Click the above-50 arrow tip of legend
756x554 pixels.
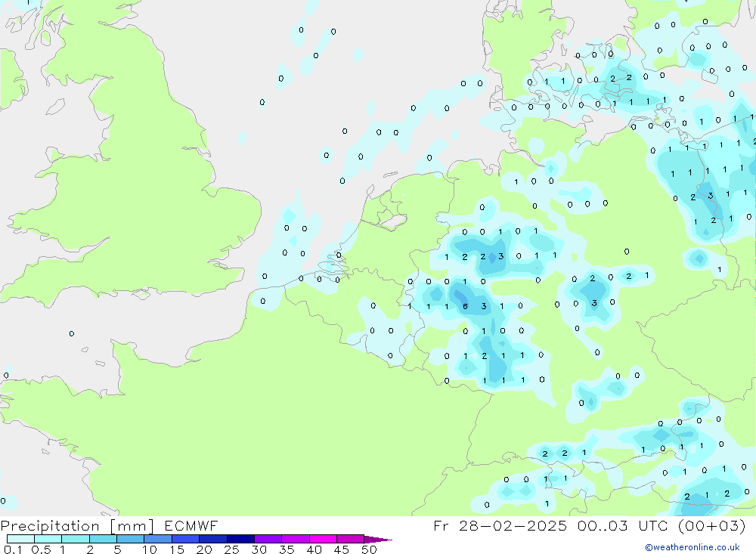click(378, 540)
